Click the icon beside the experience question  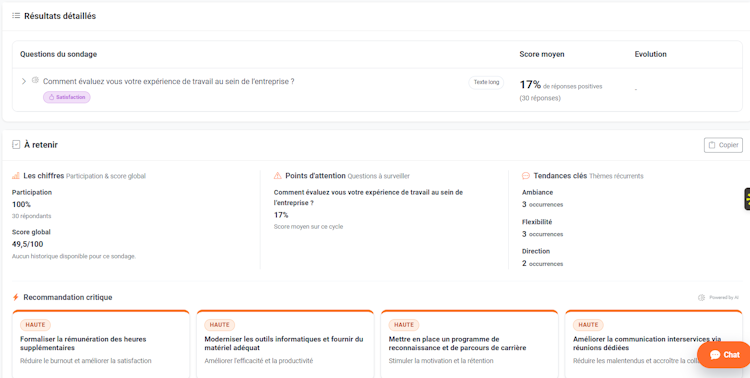click(35, 80)
